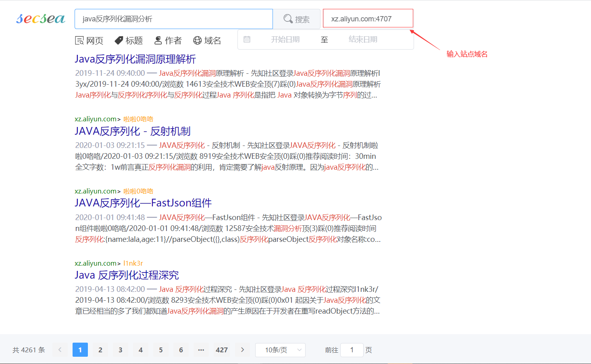Screen dimensions: 591x364
Task: Go to page 5
Action: tap(161, 350)
